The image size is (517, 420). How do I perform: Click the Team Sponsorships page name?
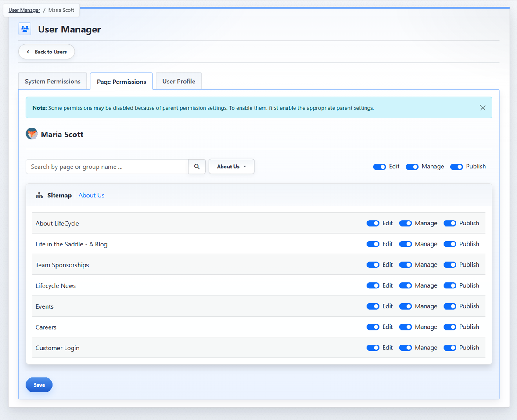click(x=62, y=265)
